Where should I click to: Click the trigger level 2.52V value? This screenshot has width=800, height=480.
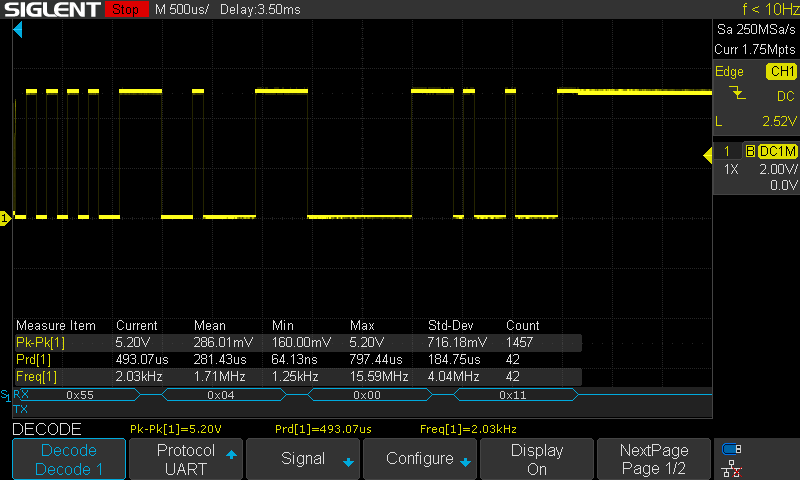click(x=779, y=121)
